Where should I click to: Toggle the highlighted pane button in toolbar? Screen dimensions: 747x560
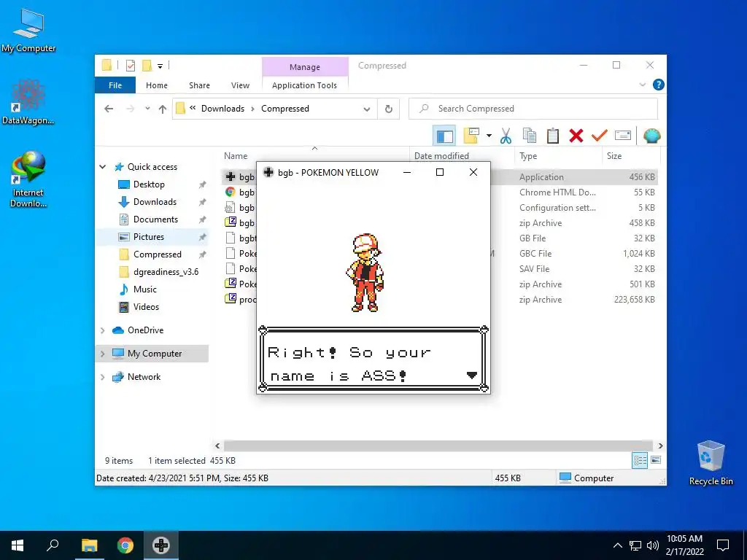[444, 136]
